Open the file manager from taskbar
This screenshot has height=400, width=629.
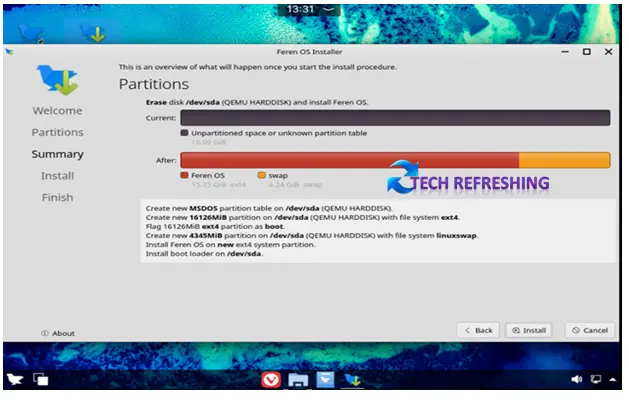pos(297,380)
